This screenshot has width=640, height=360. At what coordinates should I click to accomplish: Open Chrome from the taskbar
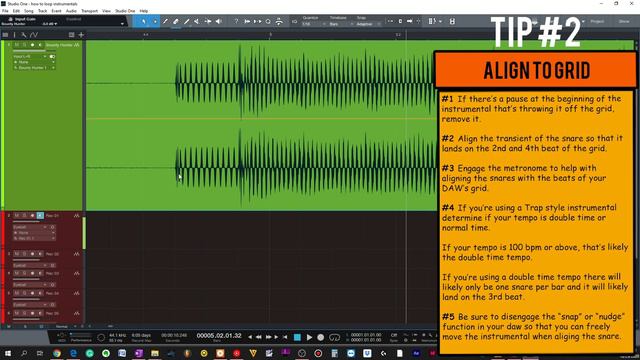57,353
